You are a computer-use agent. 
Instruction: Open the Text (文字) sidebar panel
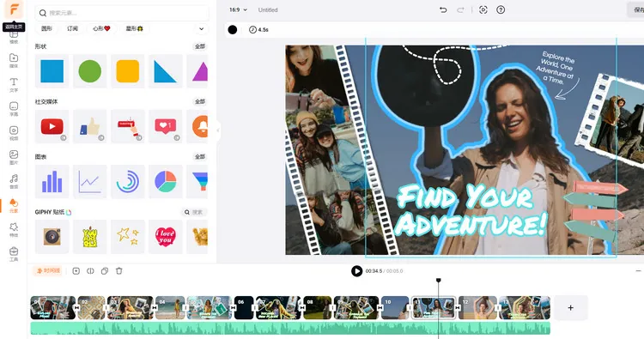[14, 85]
